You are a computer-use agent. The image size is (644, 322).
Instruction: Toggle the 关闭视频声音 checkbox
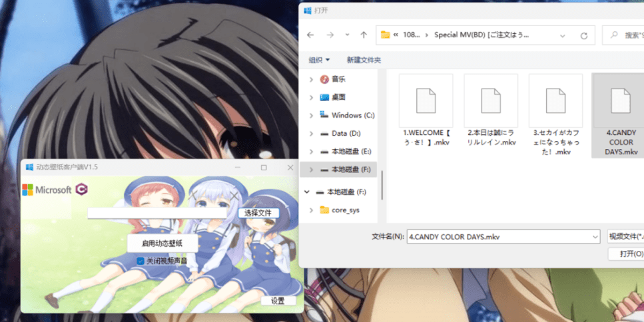coord(140,261)
